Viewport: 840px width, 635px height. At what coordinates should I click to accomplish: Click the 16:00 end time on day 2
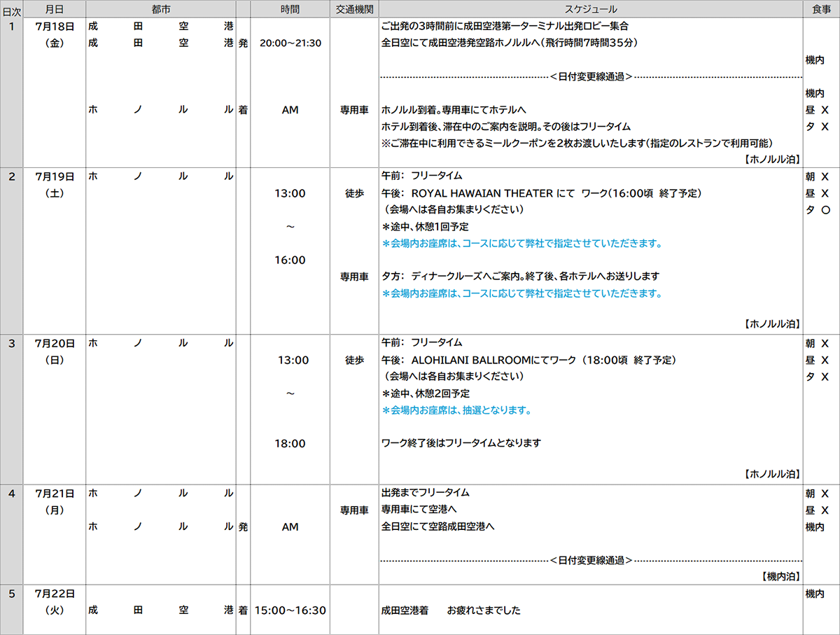pyautogui.click(x=291, y=260)
